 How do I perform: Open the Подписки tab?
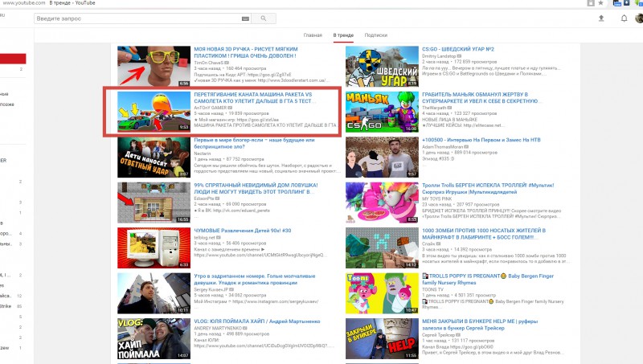375,35
